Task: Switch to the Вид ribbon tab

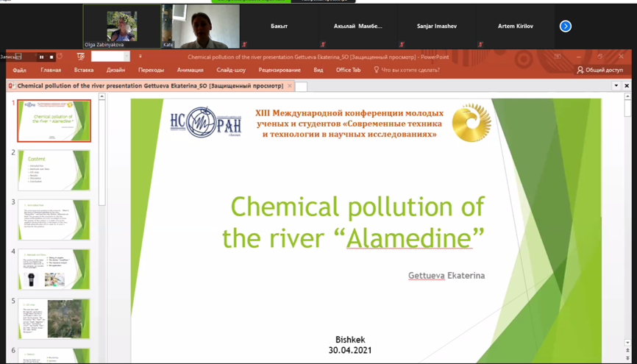Action: [318, 70]
